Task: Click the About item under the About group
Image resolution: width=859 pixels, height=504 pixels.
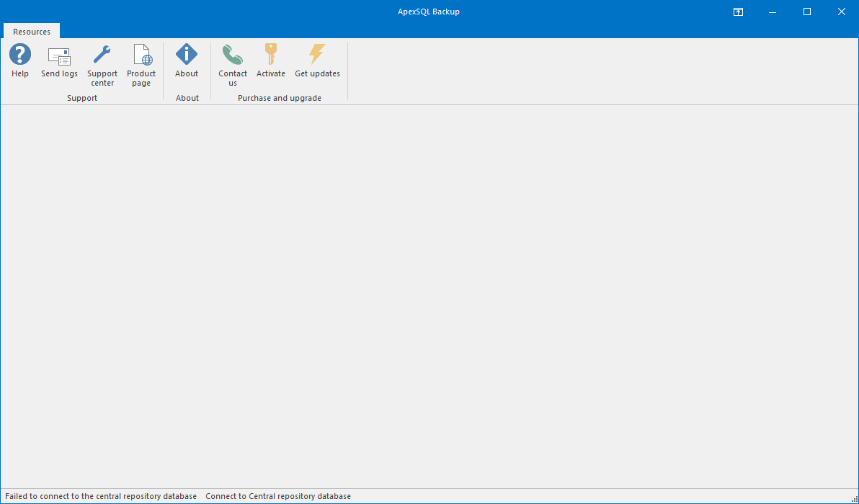Action: coord(186,63)
